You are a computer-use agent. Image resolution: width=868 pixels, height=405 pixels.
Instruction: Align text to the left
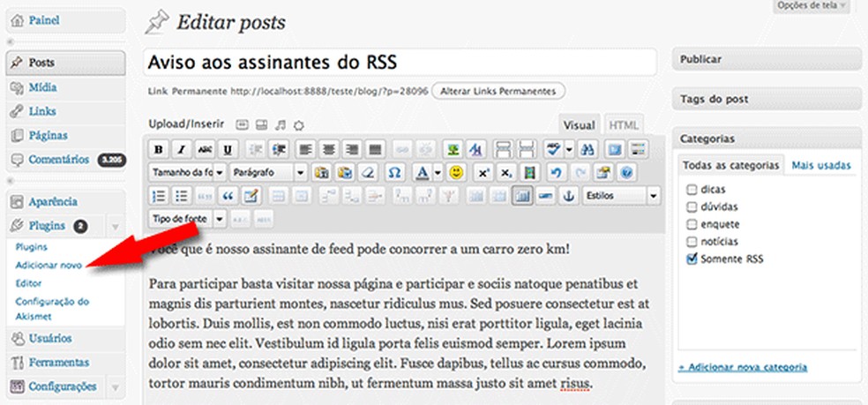coord(305,149)
